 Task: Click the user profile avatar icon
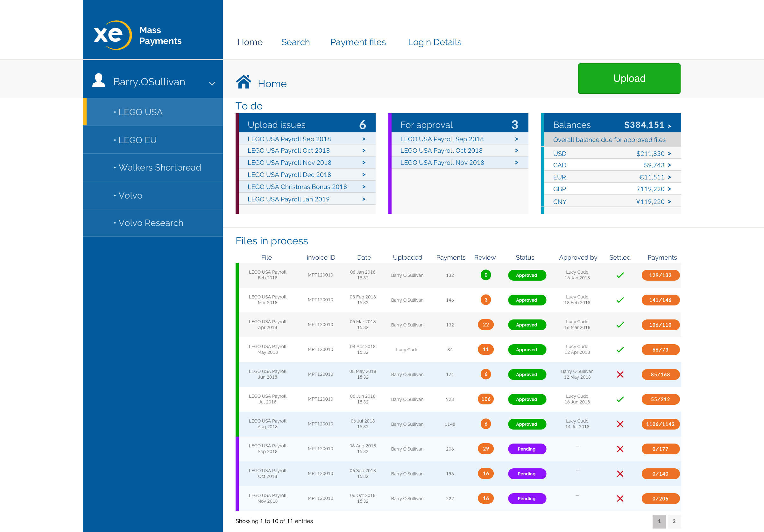[98, 80]
